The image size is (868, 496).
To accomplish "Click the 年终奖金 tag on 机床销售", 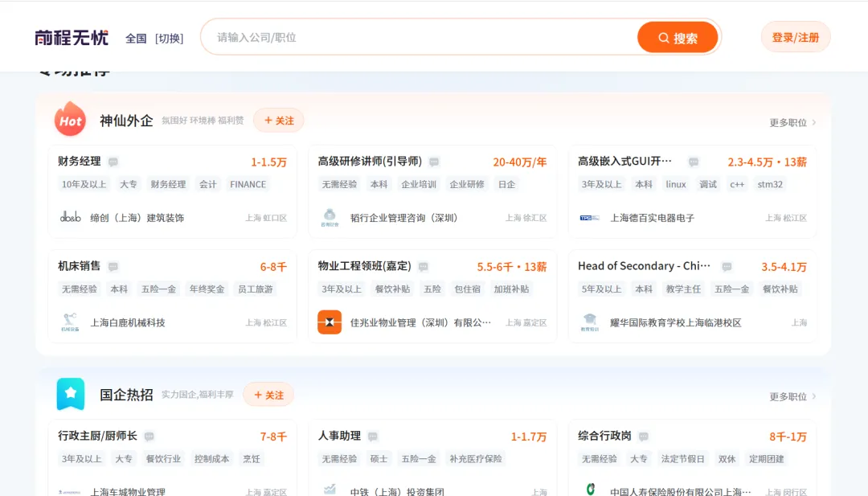I will (x=207, y=289).
